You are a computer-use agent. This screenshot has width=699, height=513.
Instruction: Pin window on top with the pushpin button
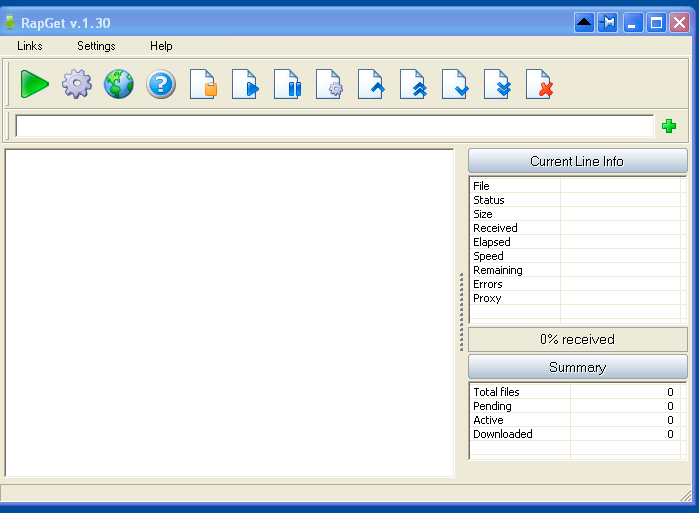tap(608, 22)
